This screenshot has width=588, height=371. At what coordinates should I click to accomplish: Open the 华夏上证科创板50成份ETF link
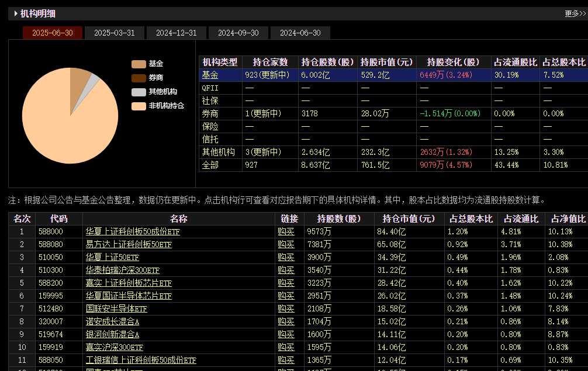point(133,231)
